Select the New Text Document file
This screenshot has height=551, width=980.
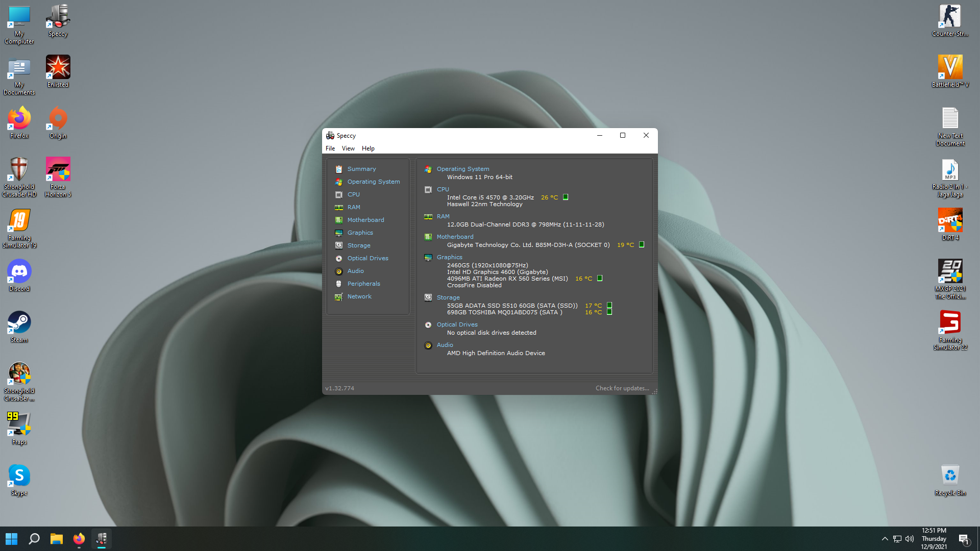click(x=950, y=127)
